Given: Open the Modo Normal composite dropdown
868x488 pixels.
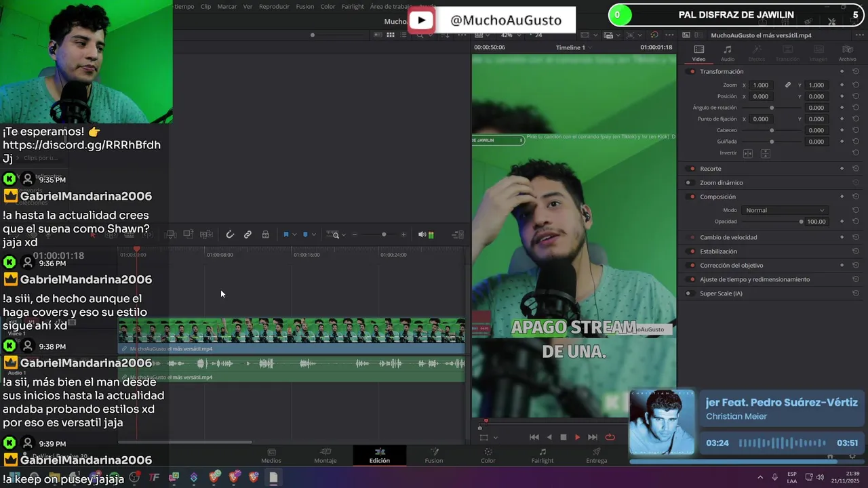Looking at the screenshot, I should (785, 210).
